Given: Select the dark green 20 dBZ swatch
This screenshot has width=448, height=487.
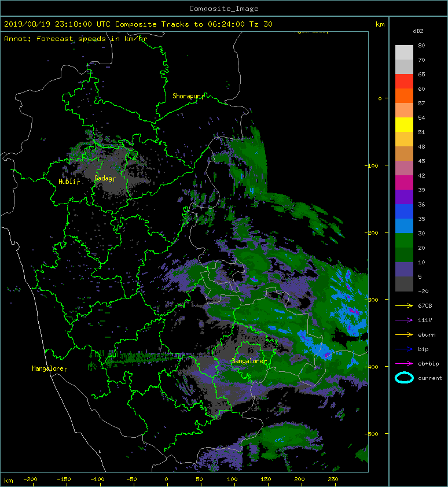Looking at the screenshot, I should click(x=404, y=254).
